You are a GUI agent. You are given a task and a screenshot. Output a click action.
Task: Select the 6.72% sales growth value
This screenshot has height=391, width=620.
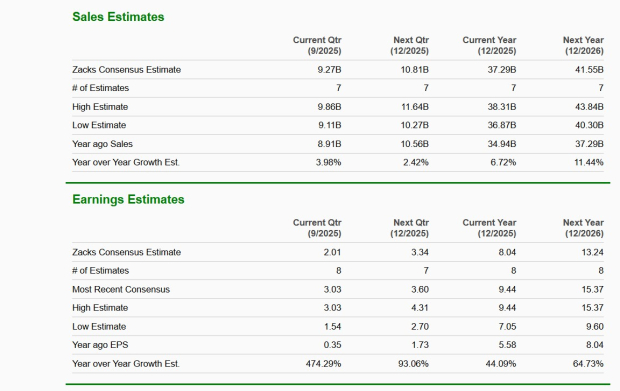503,162
